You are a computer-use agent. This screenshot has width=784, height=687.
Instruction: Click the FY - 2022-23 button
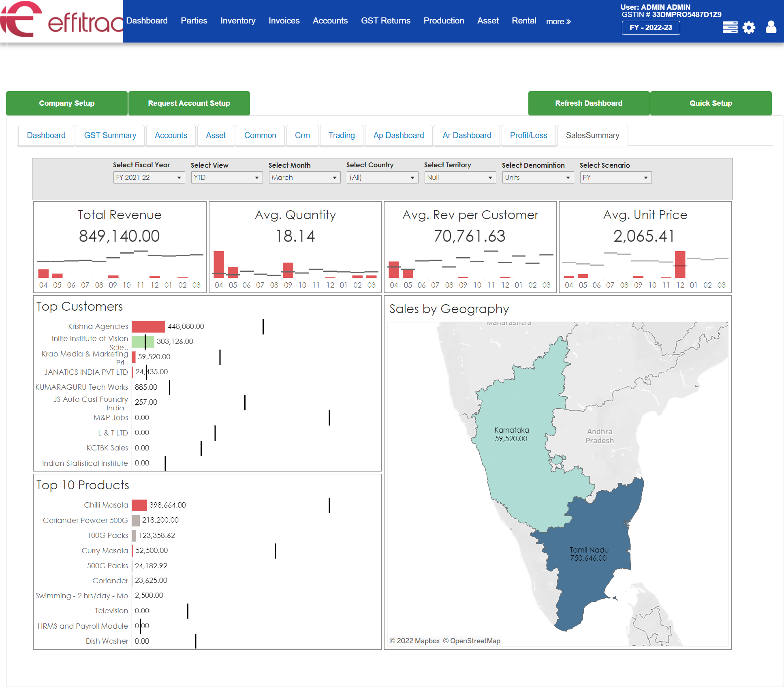(x=651, y=28)
